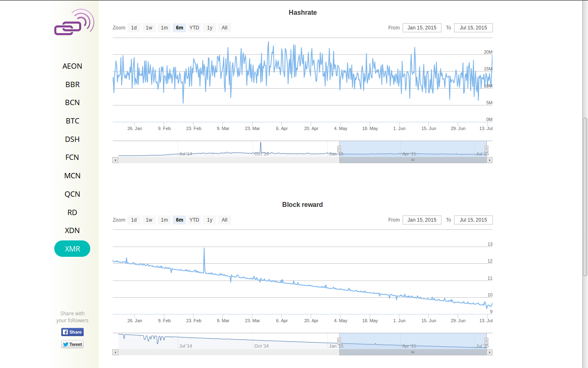Open the XDN coin page
Viewport: 588px width, 368px height.
tap(72, 231)
